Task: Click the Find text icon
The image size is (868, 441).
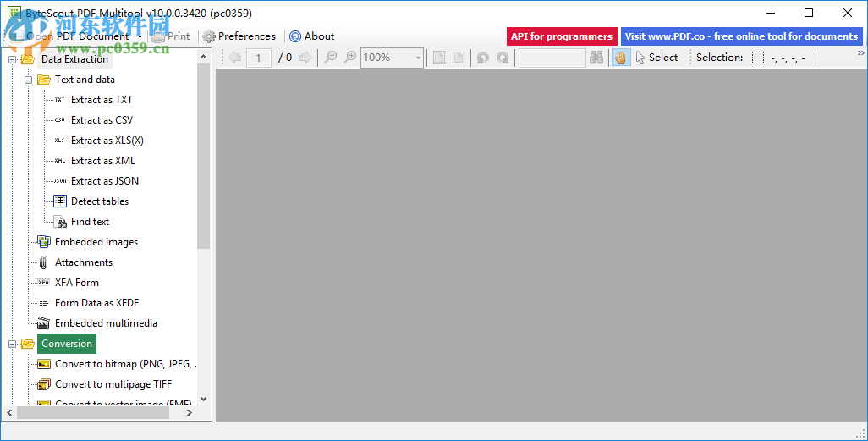Action: (60, 222)
